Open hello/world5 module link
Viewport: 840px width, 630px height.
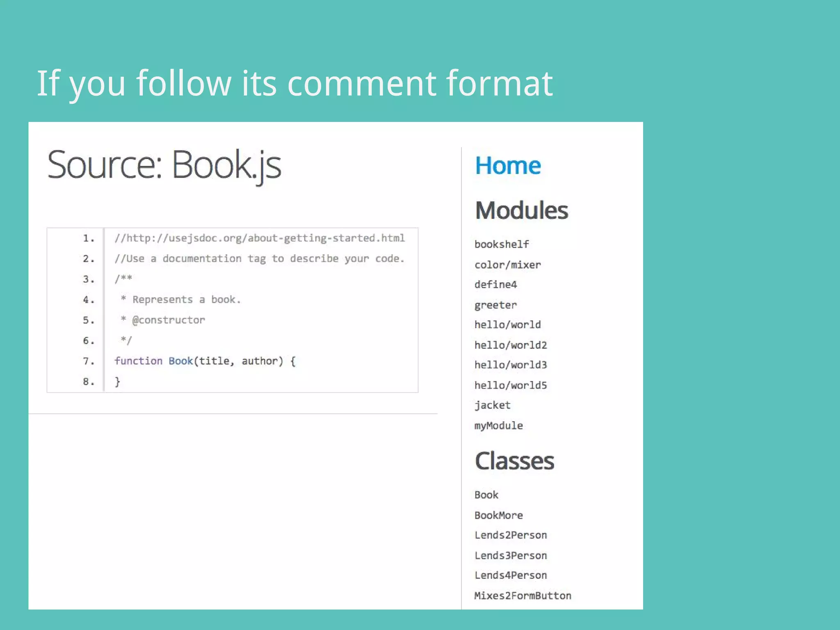tap(511, 386)
